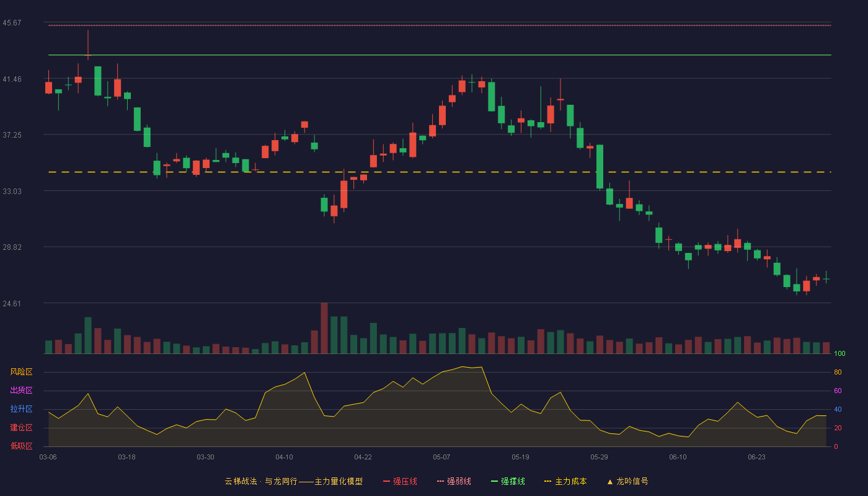Click the 03-30 date label

point(205,457)
